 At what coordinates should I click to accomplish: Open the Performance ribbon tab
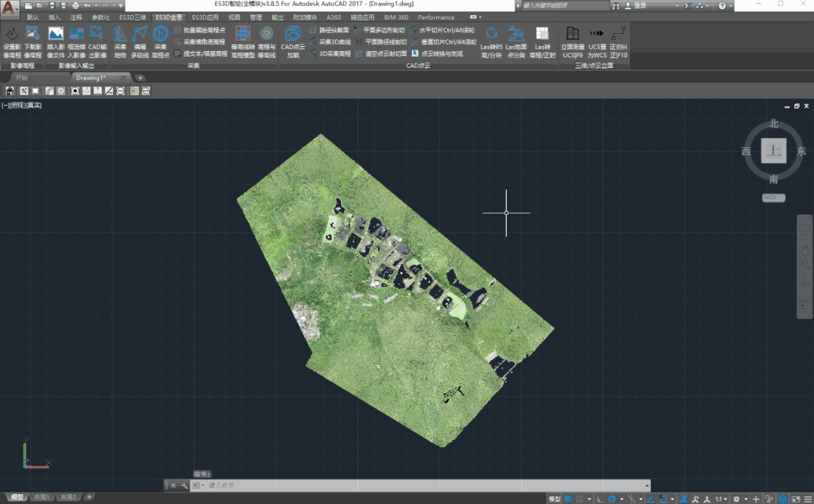pyautogui.click(x=435, y=17)
